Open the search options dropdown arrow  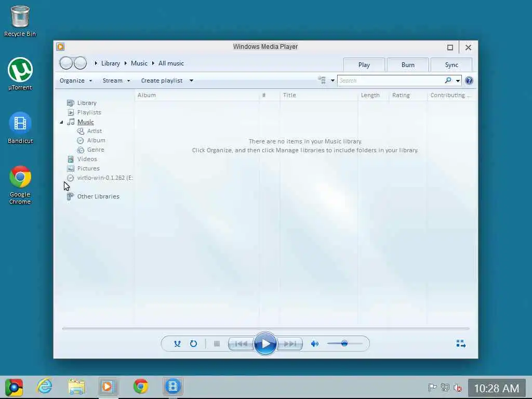(458, 81)
